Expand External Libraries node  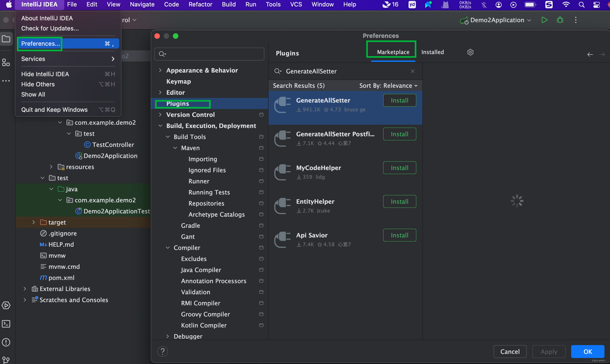25,289
